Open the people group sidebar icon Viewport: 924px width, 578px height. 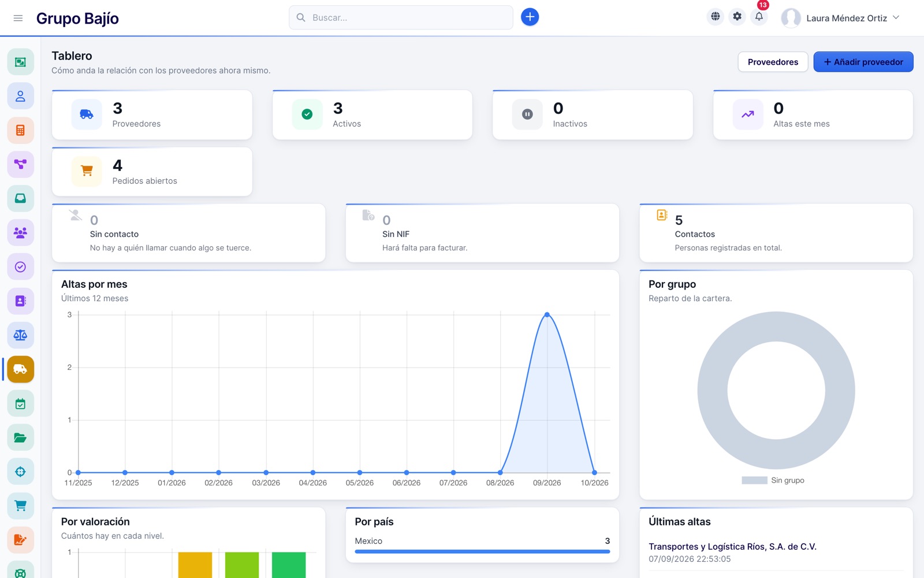(x=20, y=232)
